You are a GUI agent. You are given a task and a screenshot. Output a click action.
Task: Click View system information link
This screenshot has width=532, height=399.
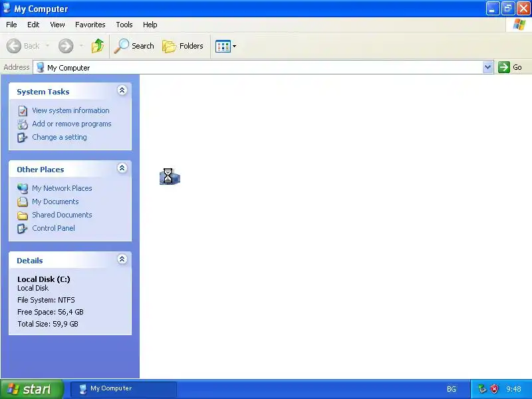click(70, 110)
